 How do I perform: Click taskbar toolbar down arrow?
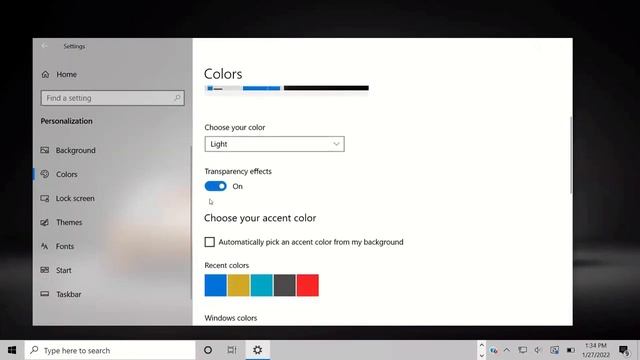[x=482, y=356]
